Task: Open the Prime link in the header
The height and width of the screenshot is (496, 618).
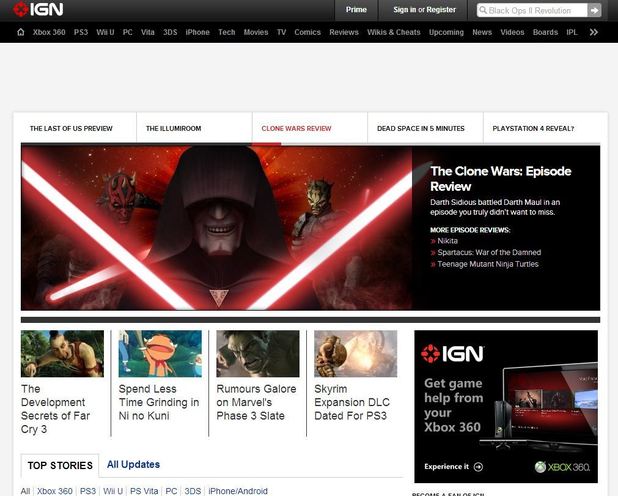Action: click(x=356, y=10)
